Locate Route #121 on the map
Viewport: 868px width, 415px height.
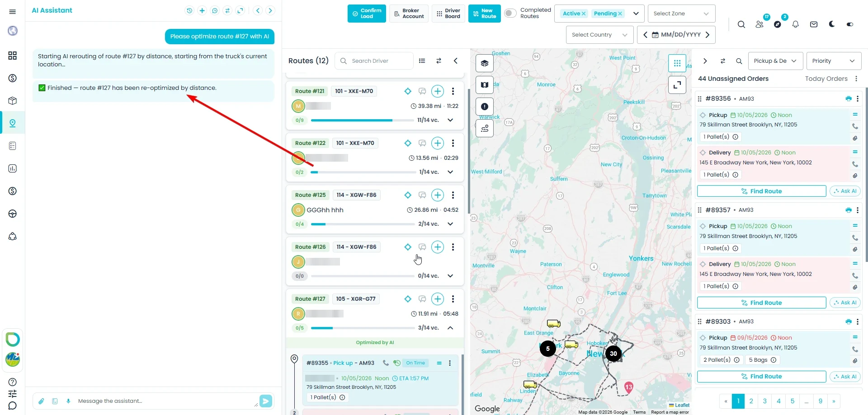pyautogui.click(x=408, y=91)
